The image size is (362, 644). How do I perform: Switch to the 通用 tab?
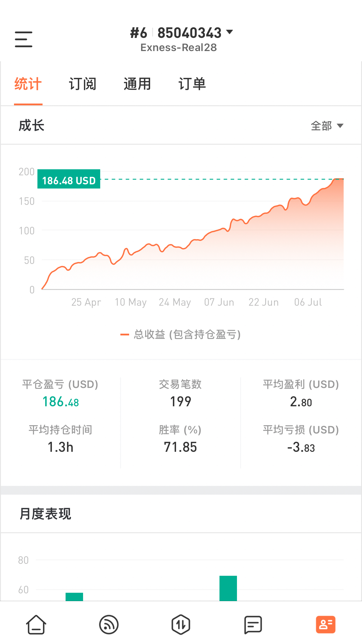(x=137, y=84)
